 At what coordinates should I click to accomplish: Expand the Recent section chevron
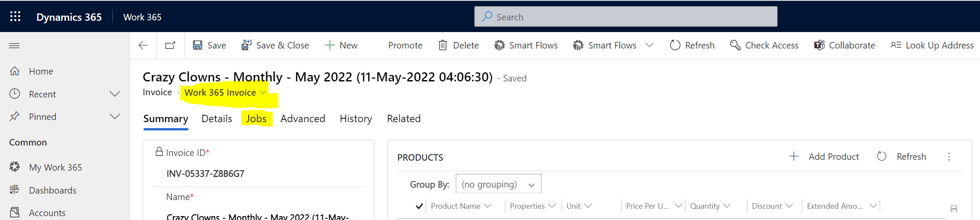point(115,94)
